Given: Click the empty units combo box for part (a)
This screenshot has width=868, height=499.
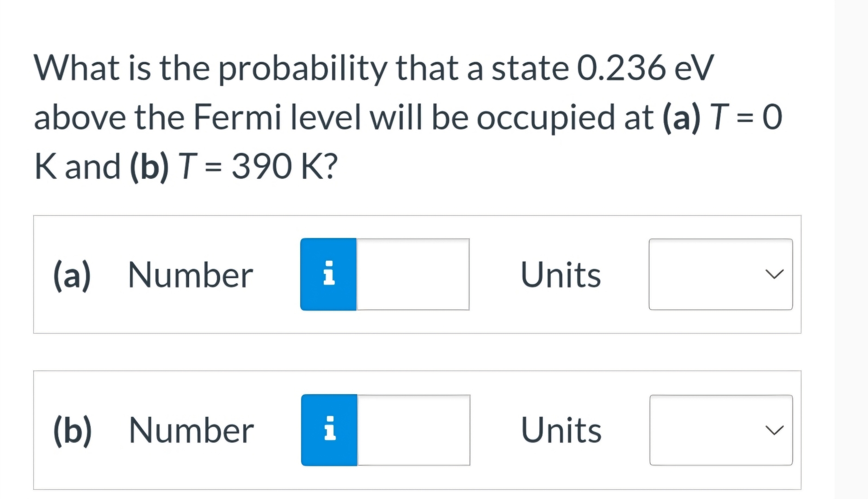Looking at the screenshot, I should coord(721,274).
